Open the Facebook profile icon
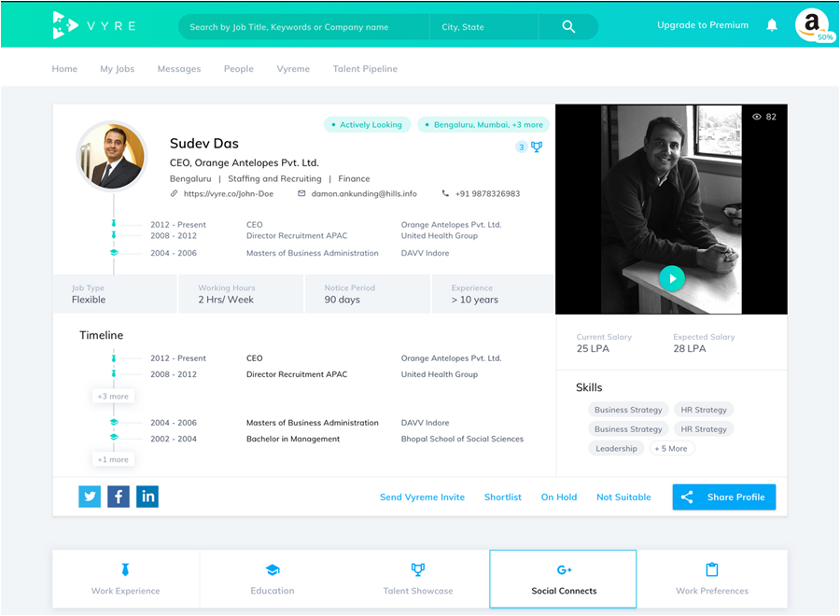 click(119, 497)
